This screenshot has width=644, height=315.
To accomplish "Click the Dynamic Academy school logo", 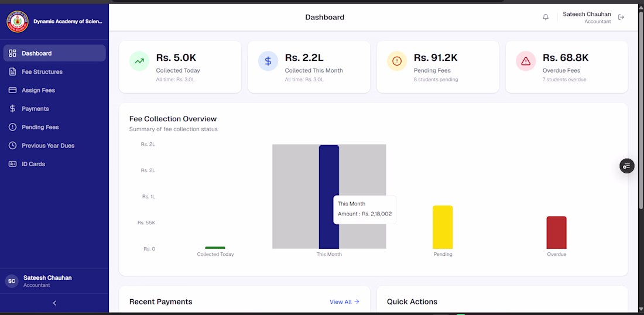I will click(x=17, y=21).
